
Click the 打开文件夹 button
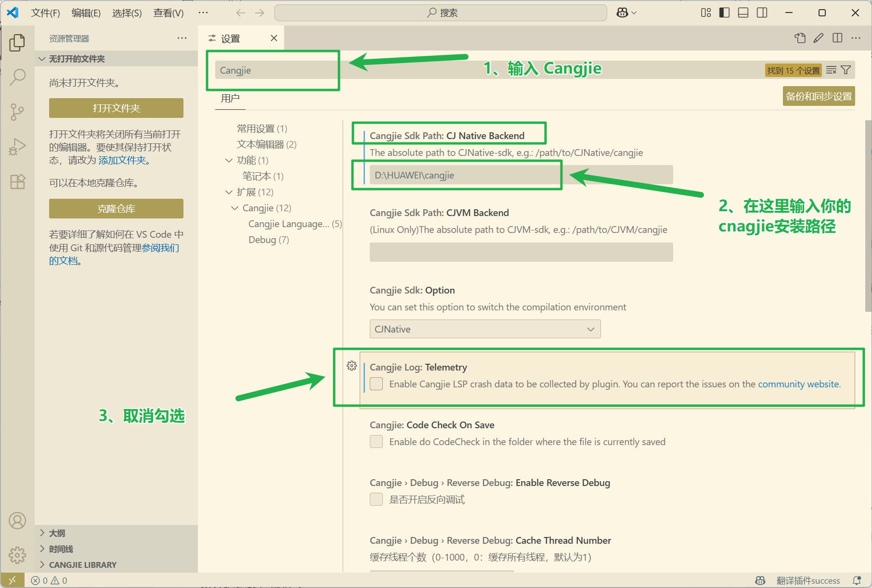point(116,108)
